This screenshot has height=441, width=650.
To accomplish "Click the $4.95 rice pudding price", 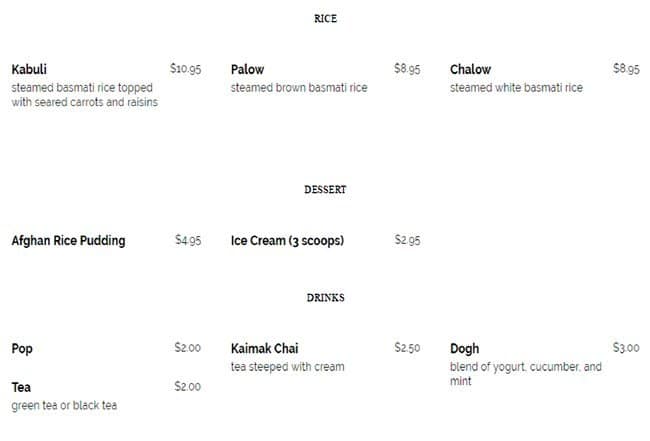I will pyautogui.click(x=188, y=241).
